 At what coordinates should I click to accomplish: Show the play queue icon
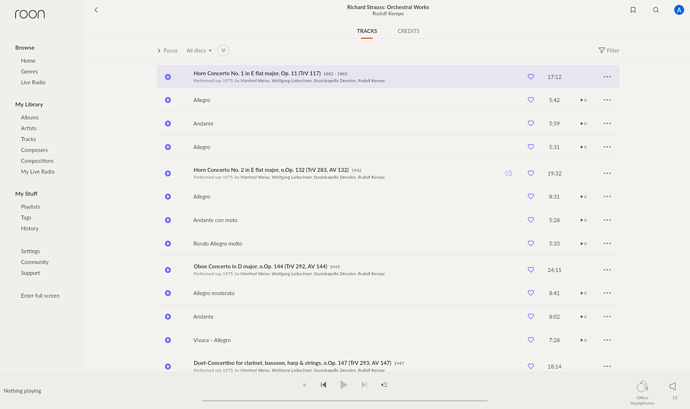(384, 385)
